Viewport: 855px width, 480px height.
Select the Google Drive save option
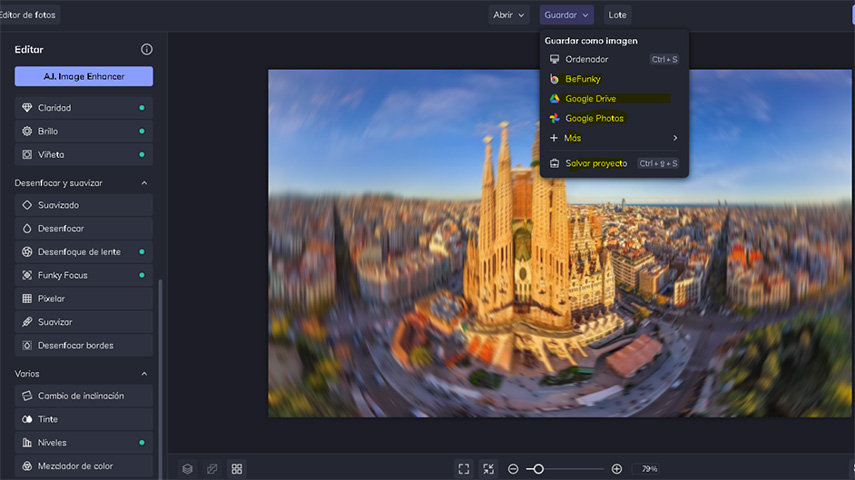[590, 99]
